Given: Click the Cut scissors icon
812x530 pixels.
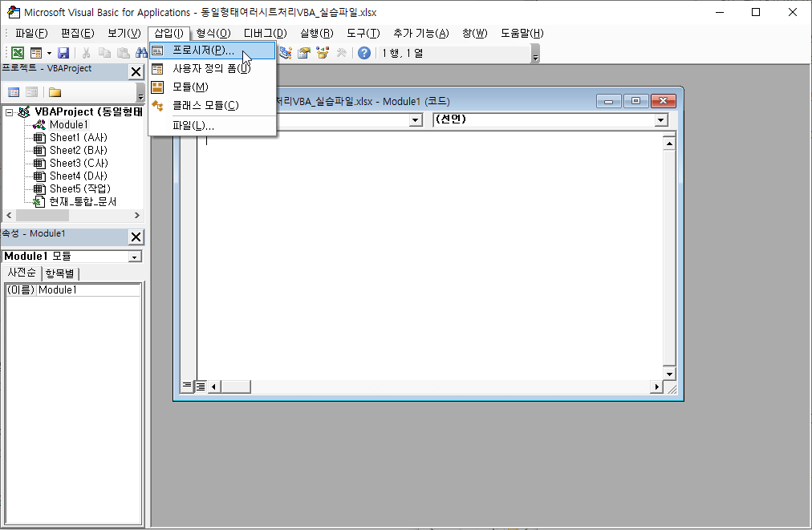Looking at the screenshot, I should [x=86, y=53].
